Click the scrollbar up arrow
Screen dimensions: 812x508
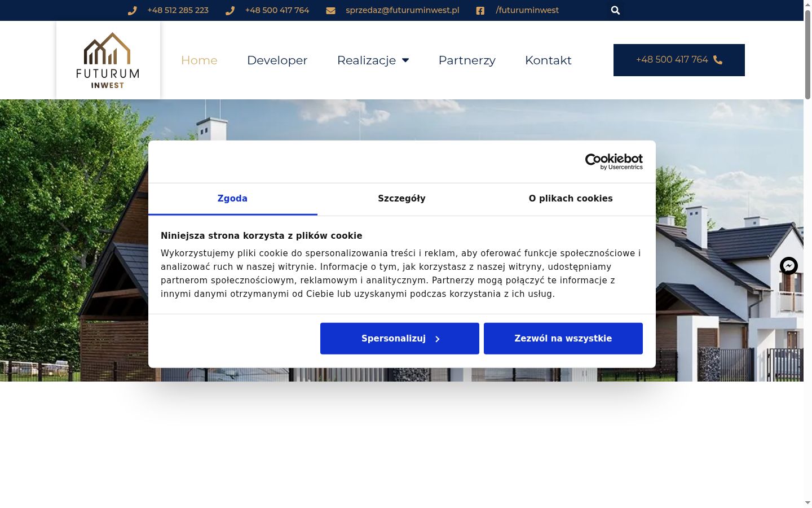[x=807, y=5]
